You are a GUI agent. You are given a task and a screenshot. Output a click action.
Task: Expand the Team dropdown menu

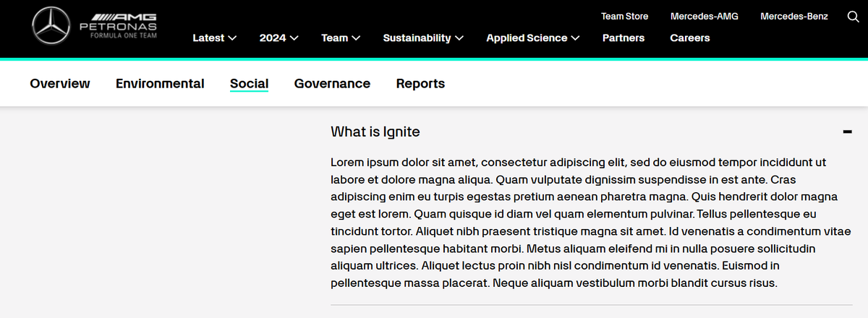pos(341,38)
